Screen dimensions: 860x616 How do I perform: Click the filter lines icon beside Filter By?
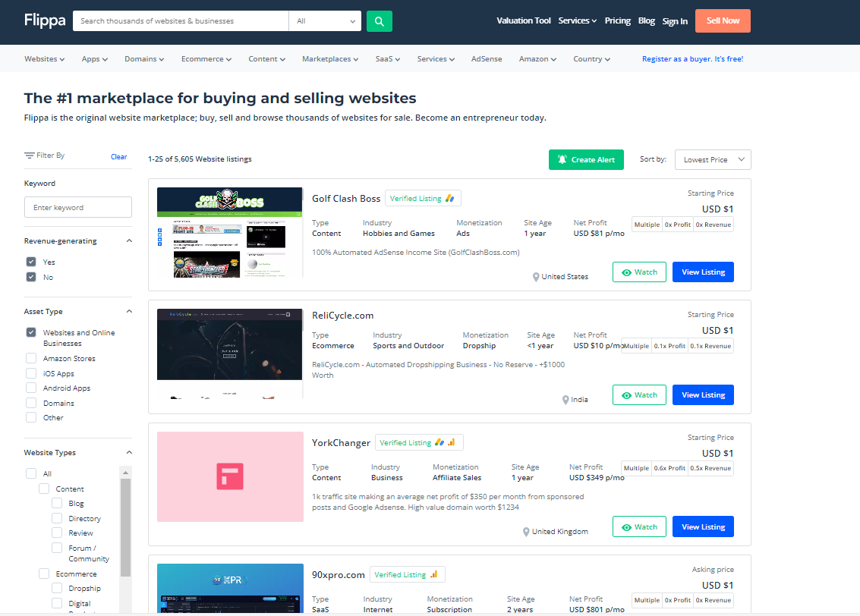click(x=29, y=156)
